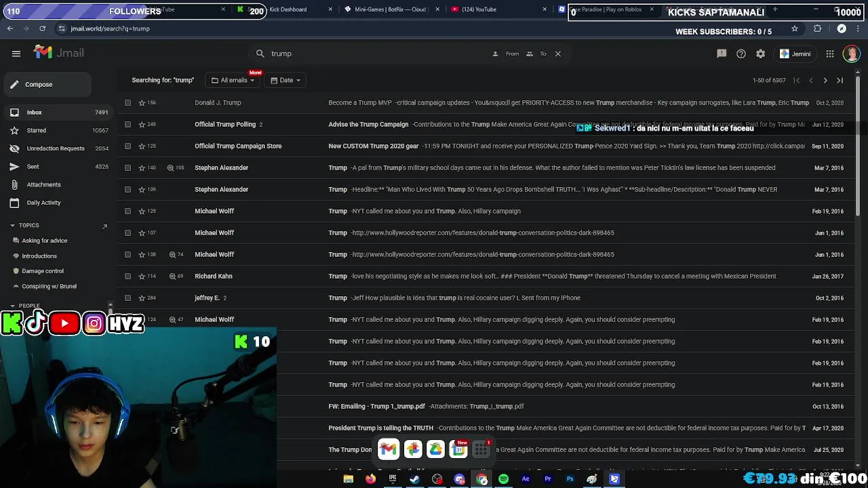Tick the checkbox for Richard Kahn's email
The height and width of the screenshot is (488, 868).
pos(127,276)
